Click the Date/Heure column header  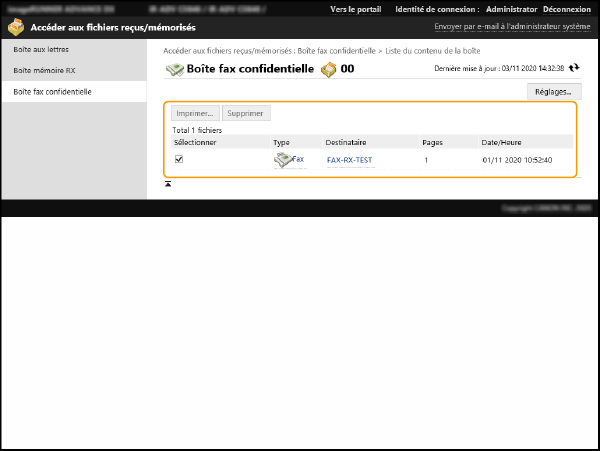[501, 143]
